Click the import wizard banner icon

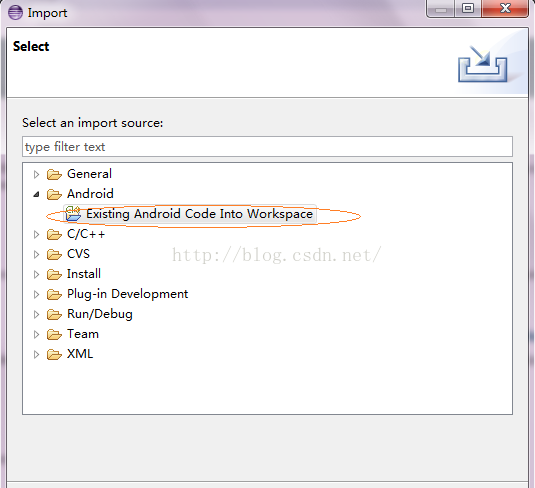[x=482, y=63]
